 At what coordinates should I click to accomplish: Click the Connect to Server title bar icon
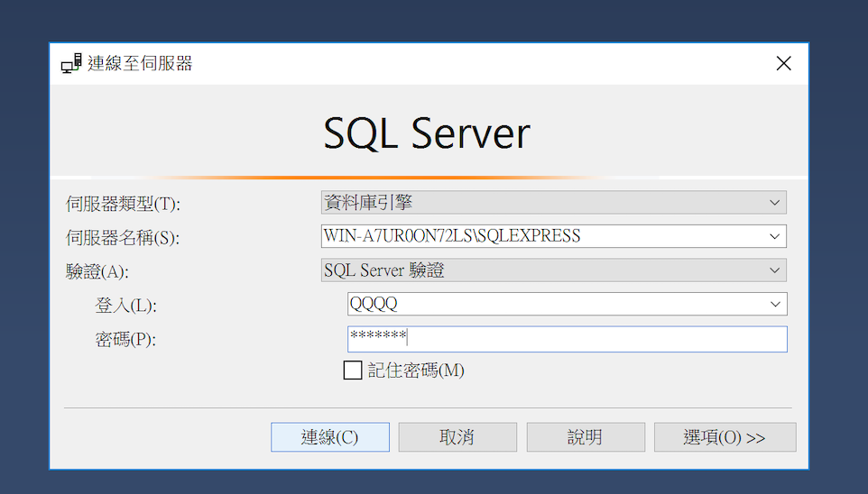[x=71, y=64]
